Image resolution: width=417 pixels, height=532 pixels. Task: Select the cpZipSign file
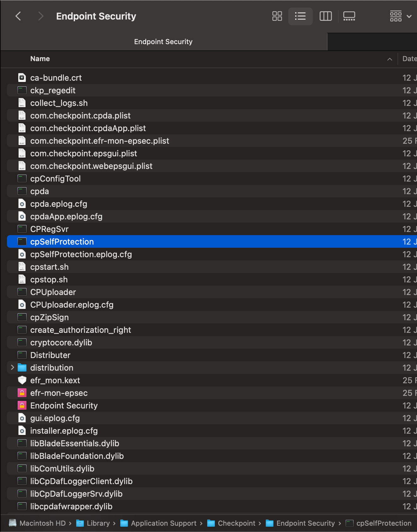coord(212,317)
